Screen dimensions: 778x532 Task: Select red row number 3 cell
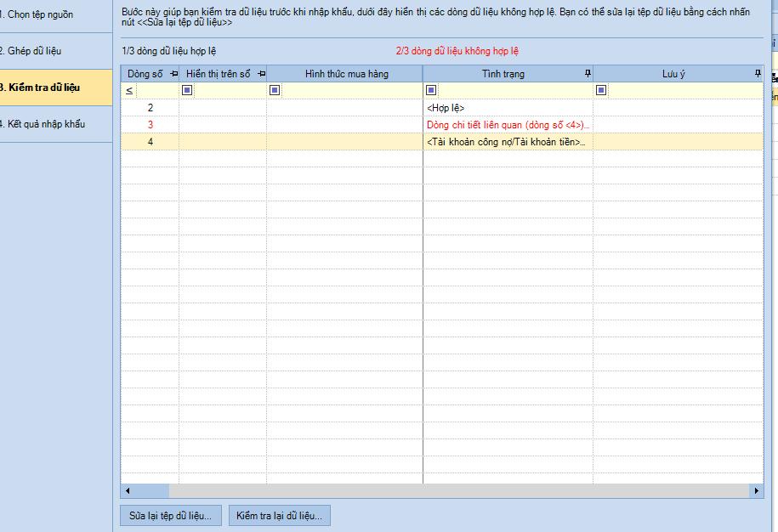pyautogui.click(x=150, y=125)
